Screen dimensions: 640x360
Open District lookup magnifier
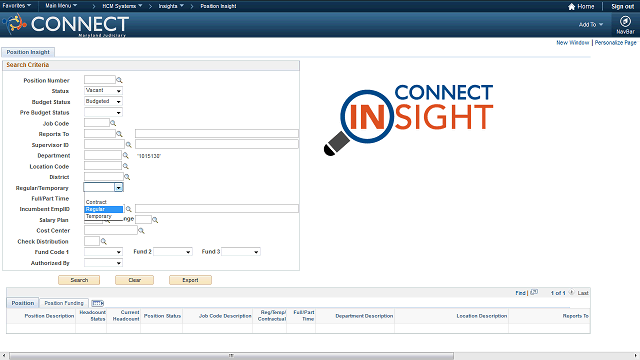127,177
